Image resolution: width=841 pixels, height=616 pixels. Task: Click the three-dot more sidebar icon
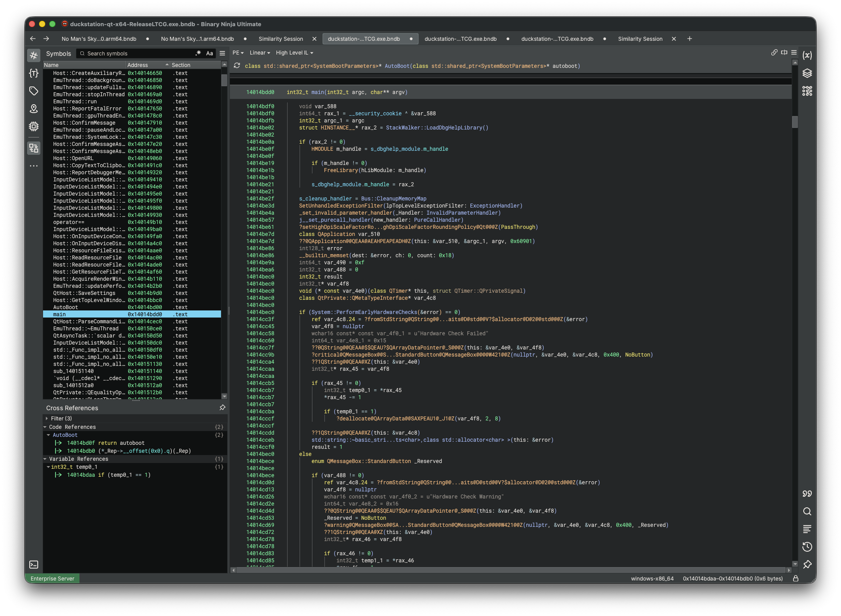(x=34, y=166)
